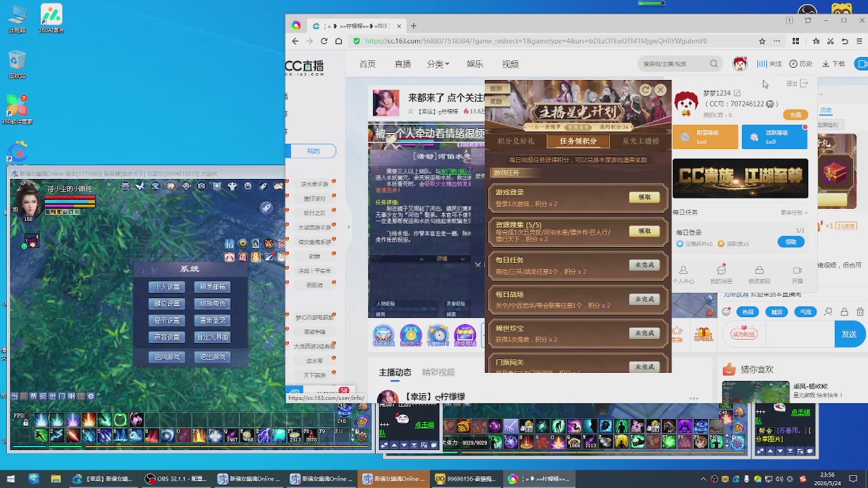Screen dimensions: 868x488
Task: Open 视频 in CC navigation
Action: pyautogui.click(x=510, y=64)
